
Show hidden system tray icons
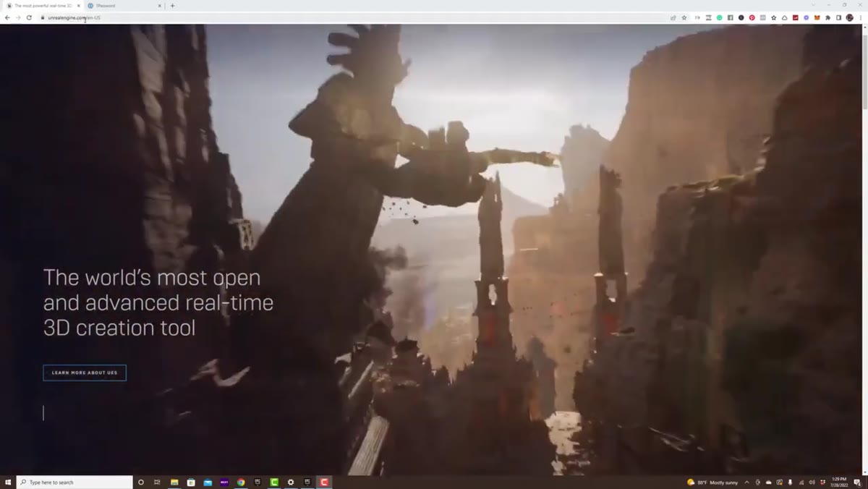(x=747, y=482)
